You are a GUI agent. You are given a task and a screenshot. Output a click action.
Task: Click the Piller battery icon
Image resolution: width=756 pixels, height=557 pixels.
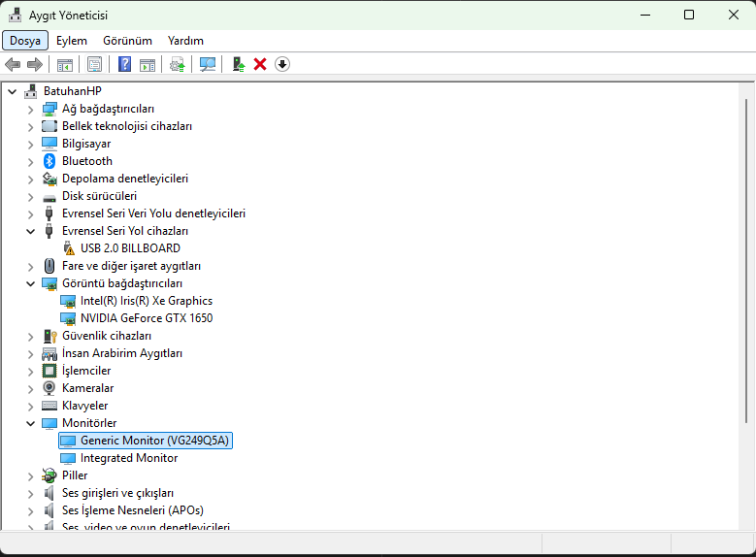pyautogui.click(x=49, y=475)
